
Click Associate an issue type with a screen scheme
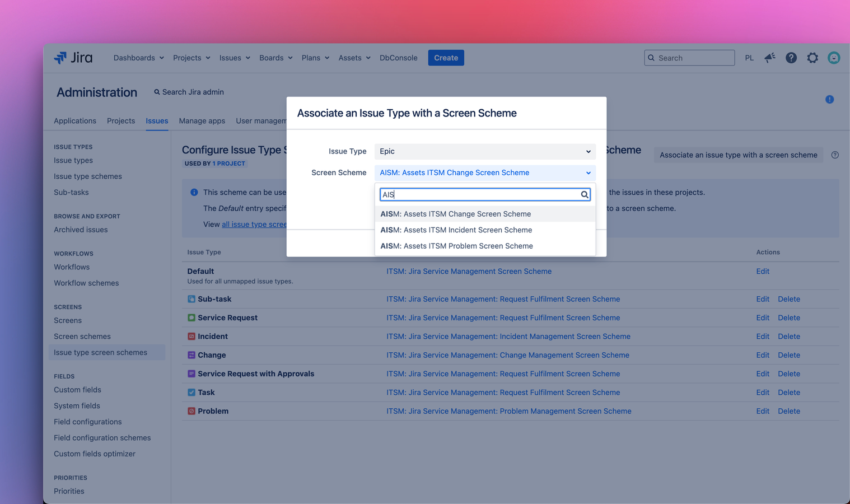tap(739, 155)
